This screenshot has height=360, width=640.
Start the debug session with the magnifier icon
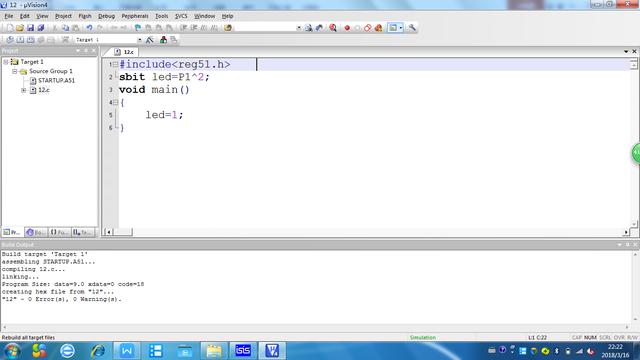click(x=333, y=28)
